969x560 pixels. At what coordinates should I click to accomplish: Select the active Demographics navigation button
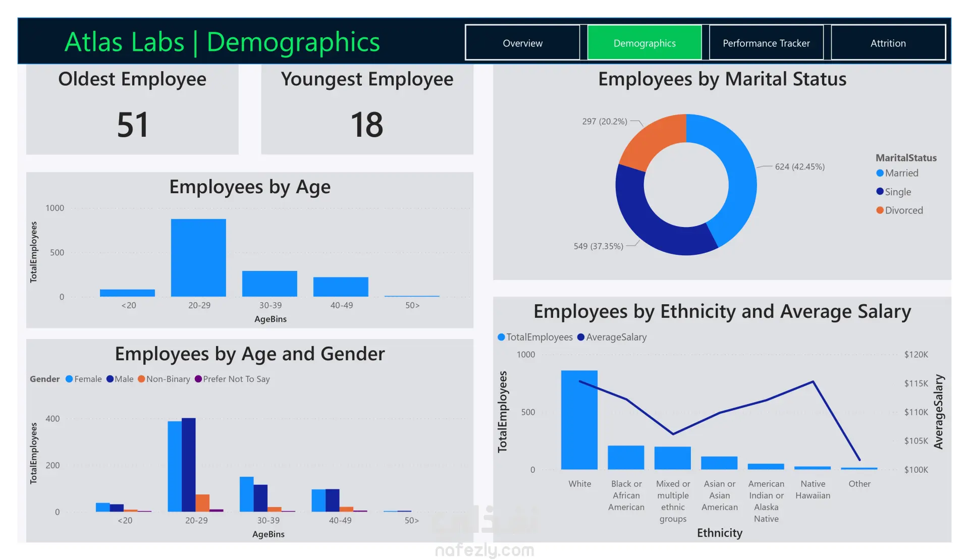point(644,43)
